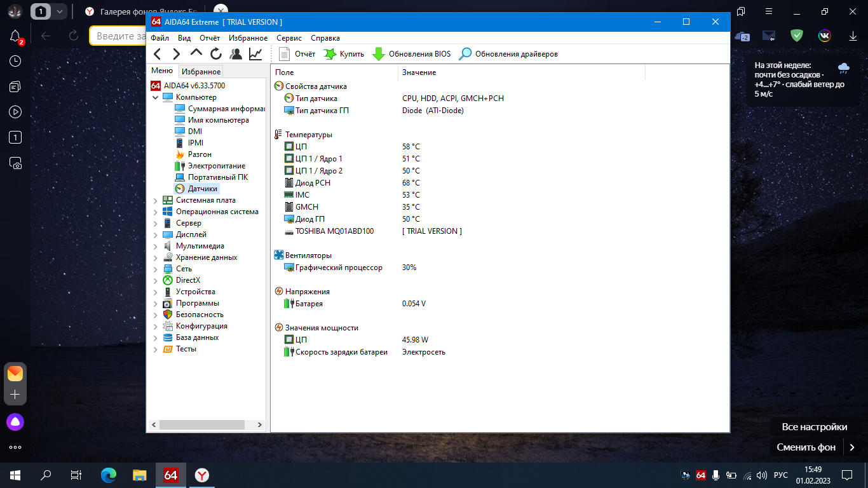
Task: Click the AIDA64 up-level arrow icon
Action: (x=196, y=54)
